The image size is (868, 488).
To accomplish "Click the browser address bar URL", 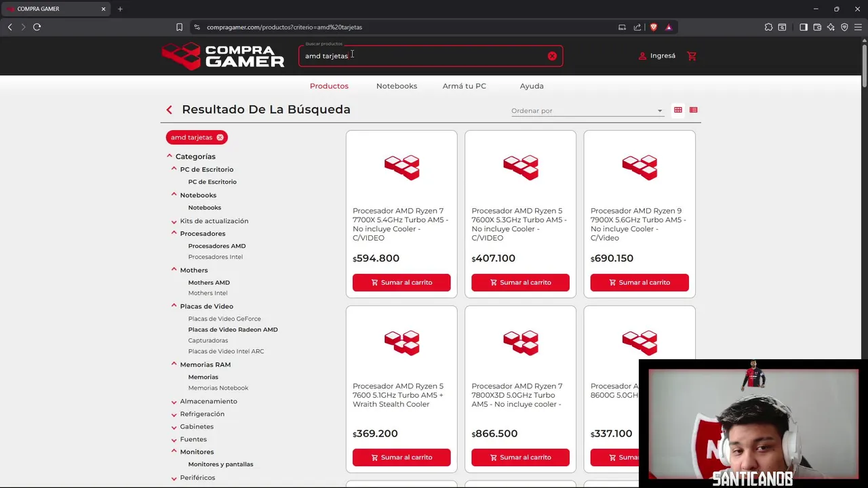I will click(x=284, y=27).
